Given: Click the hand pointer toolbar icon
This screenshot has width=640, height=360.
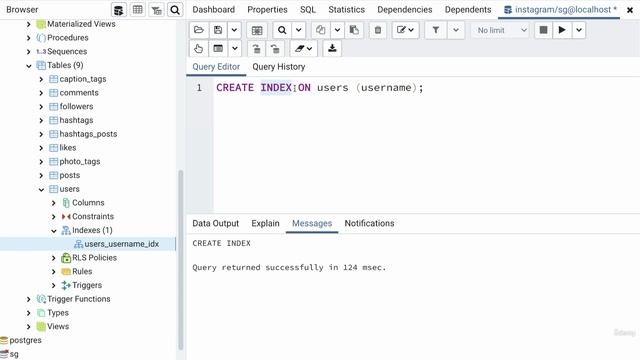Looking at the screenshot, I should 199,49.
